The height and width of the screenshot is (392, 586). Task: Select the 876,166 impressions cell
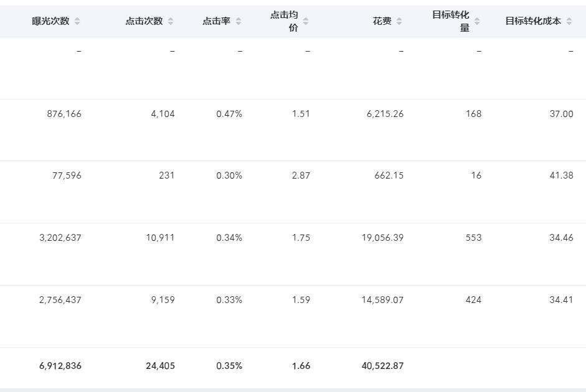[x=64, y=114]
